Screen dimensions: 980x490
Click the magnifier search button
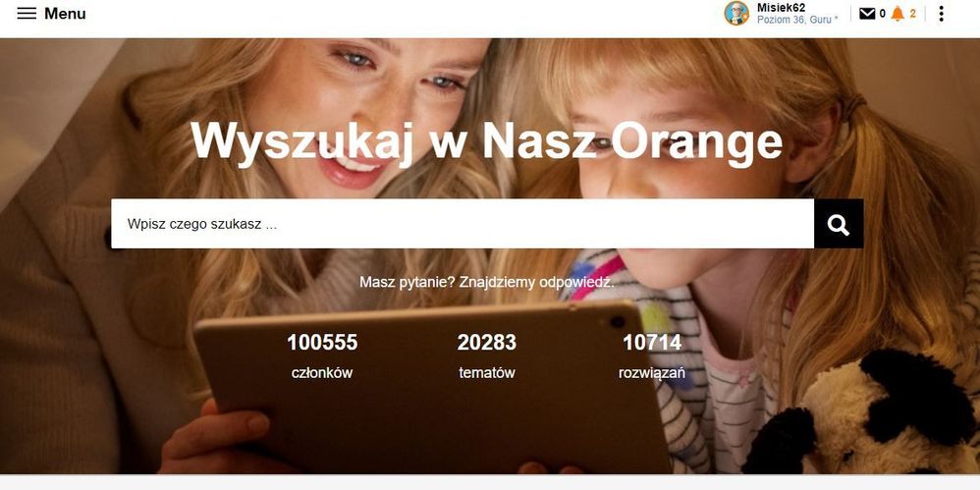click(839, 224)
